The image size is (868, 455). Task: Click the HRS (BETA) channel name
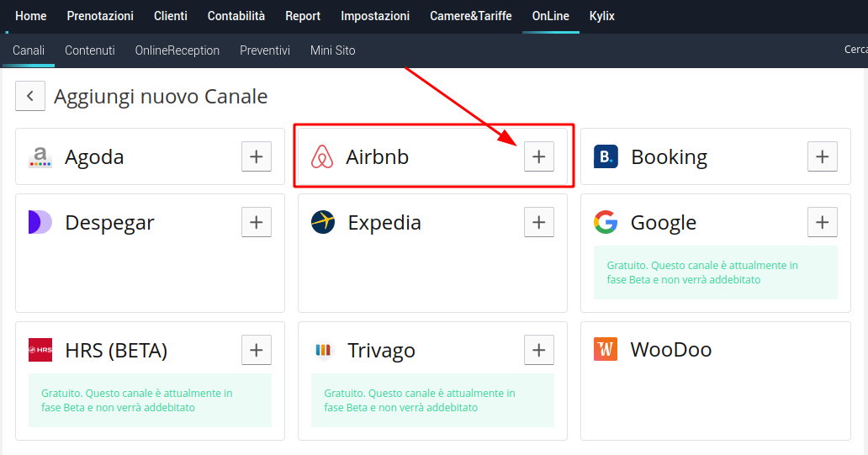[116, 351]
